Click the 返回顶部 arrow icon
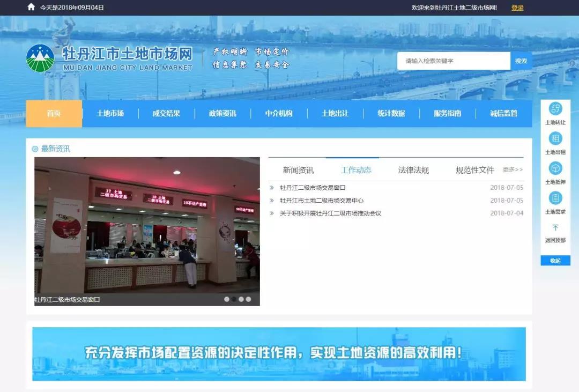579x392 pixels. (555, 228)
